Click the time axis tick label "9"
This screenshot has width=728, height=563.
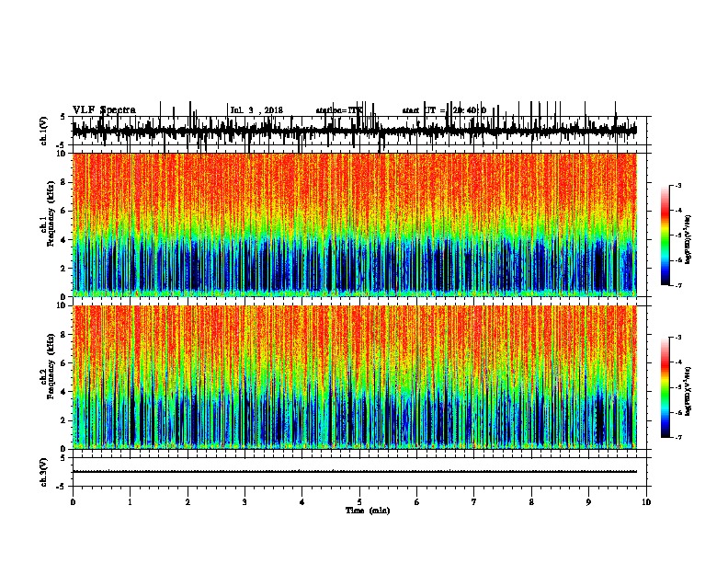pyautogui.click(x=588, y=502)
